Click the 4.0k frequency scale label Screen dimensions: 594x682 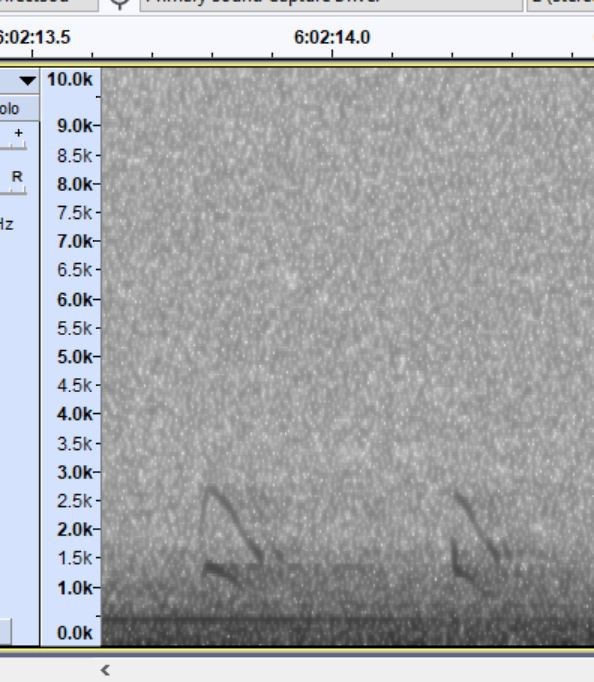[75, 414]
